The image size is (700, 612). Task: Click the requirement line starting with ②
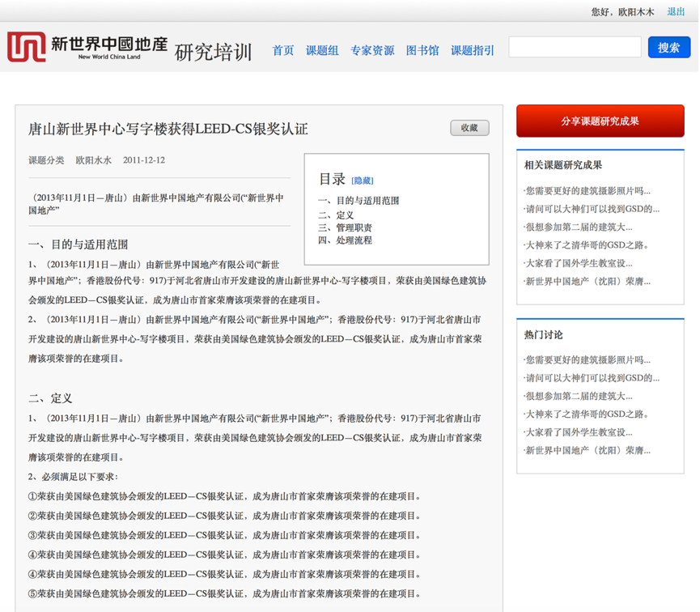click(x=224, y=516)
